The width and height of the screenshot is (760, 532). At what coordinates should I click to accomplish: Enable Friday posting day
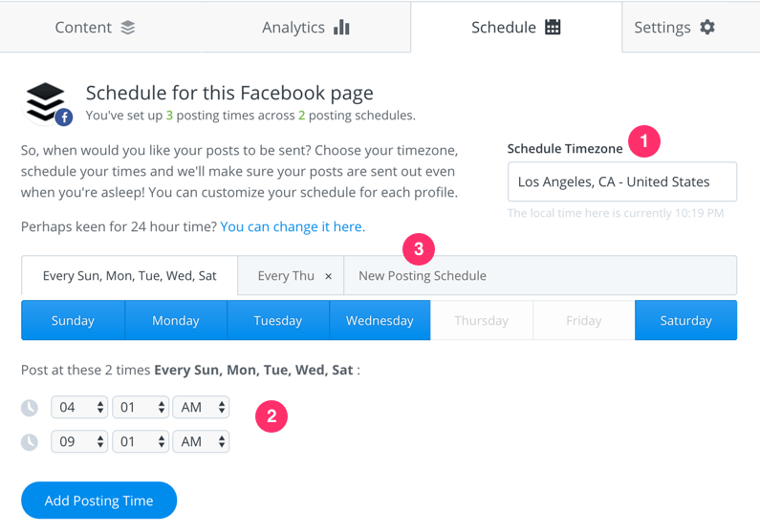[x=583, y=321]
